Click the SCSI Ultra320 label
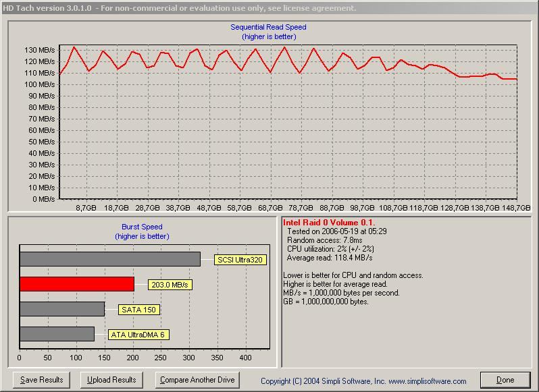The height and width of the screenshot is (392, 539). coord(240,260)
